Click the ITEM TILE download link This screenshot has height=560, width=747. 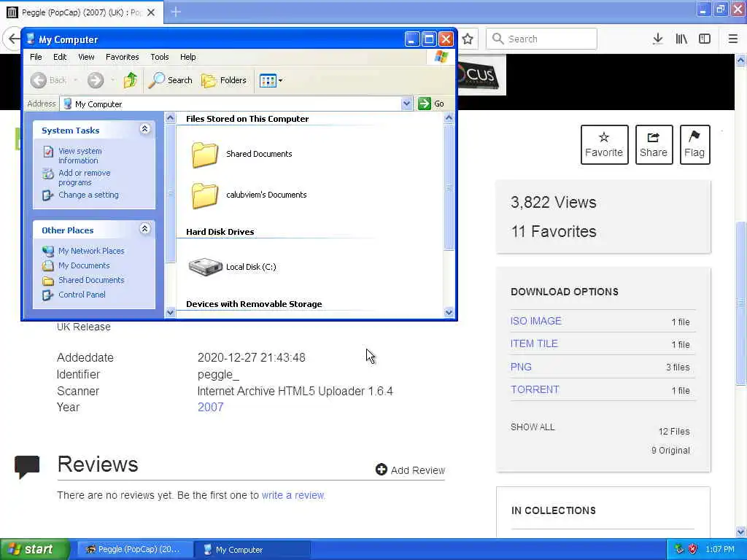pyautogui.click(x=534, y=344)
